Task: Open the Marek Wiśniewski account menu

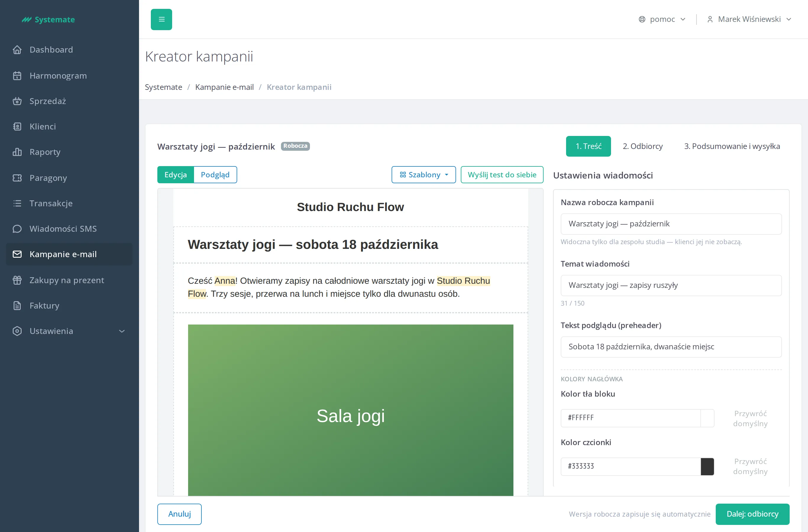Action: [x=749, y=19]
